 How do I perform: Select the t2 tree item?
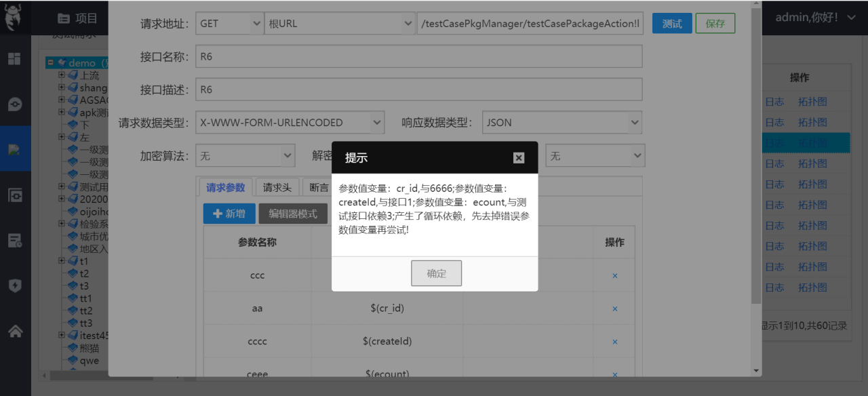[x=84, y=273]
